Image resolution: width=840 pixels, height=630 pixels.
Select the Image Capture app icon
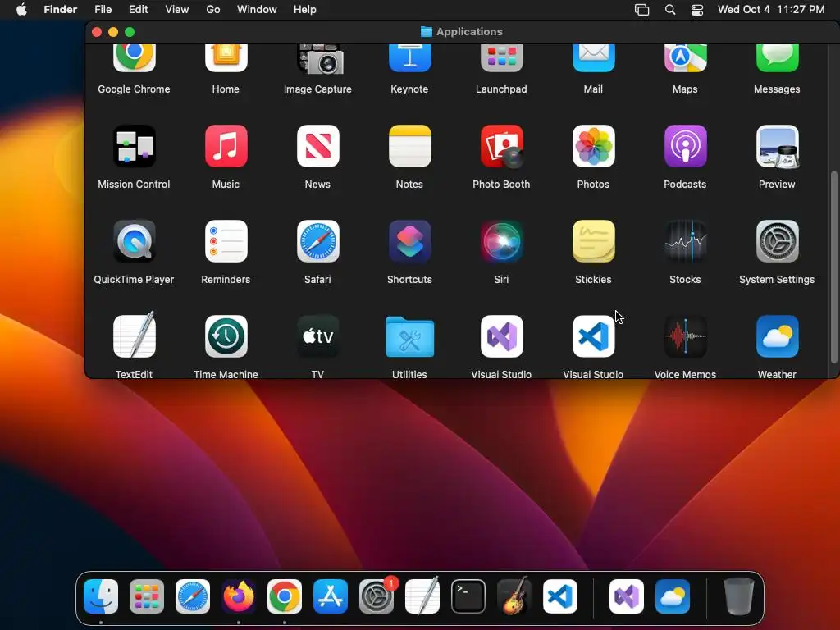(320, 59)
